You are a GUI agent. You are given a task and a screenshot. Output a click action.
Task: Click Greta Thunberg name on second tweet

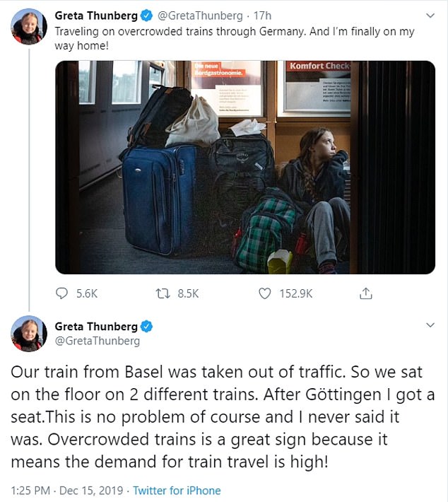pos(97,327)
